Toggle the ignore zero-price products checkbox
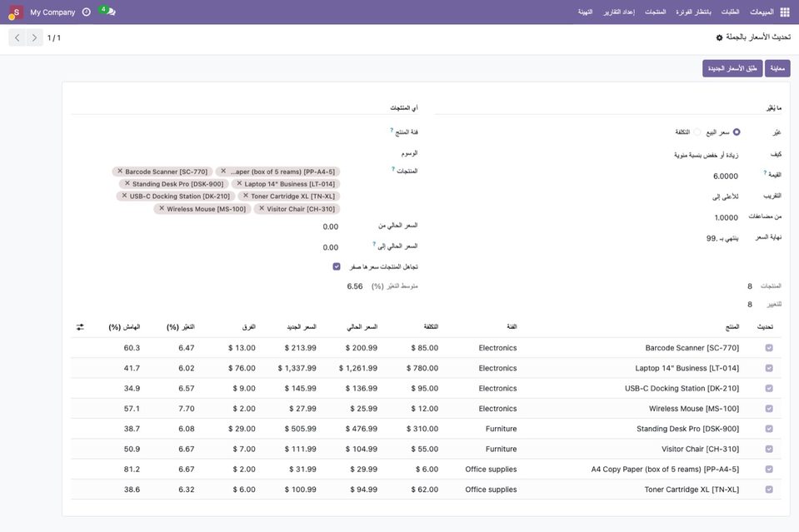Screen dimensions: 799x532 click(x=337, y=266)
